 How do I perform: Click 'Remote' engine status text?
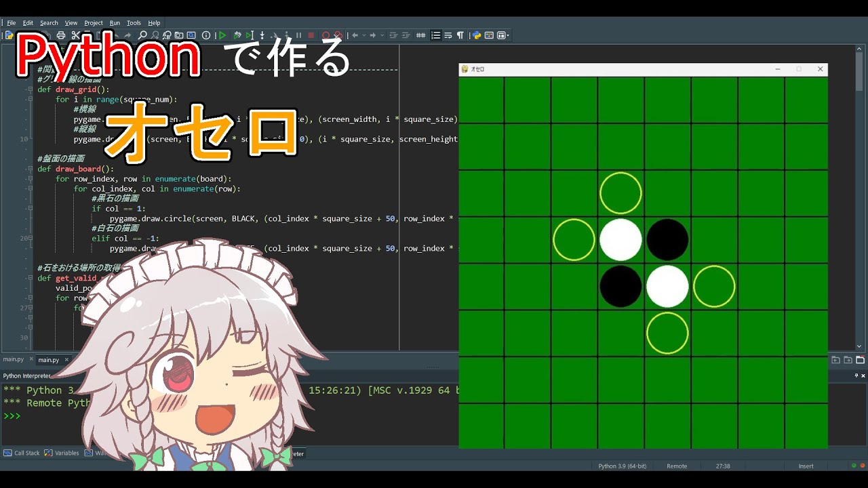[677, 466]
